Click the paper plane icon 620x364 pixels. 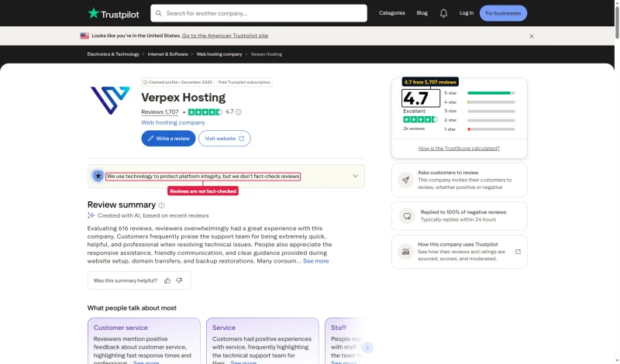[x=405, y=180]
